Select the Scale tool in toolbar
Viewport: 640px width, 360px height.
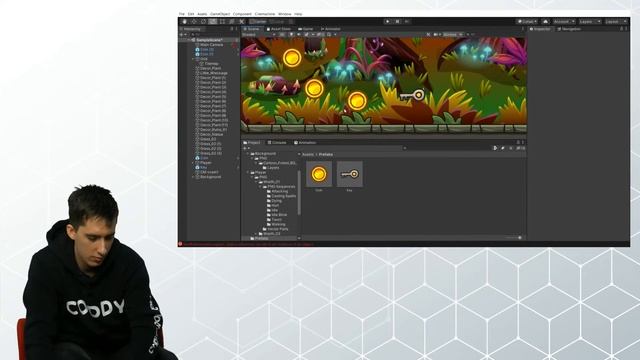click(x=213, y=22)
